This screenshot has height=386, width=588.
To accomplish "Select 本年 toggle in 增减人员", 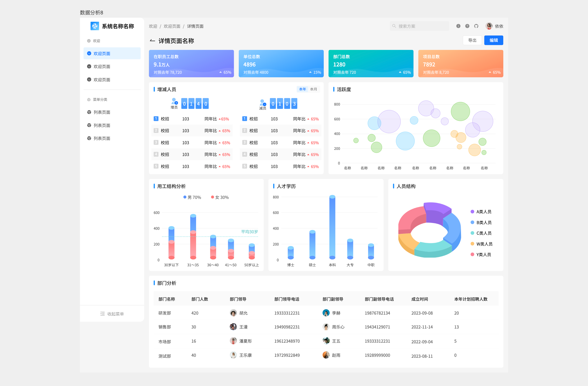I will pos(302,89).
